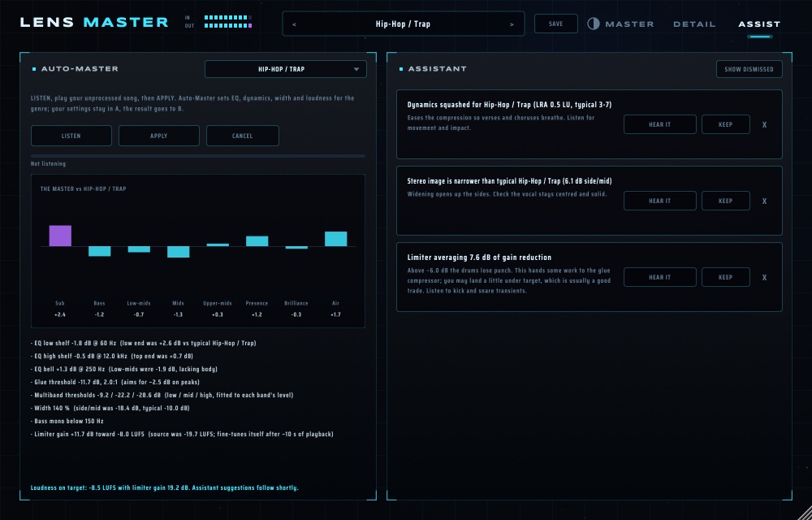Click the IN/OUT level meter

click(x=228, y=21)
